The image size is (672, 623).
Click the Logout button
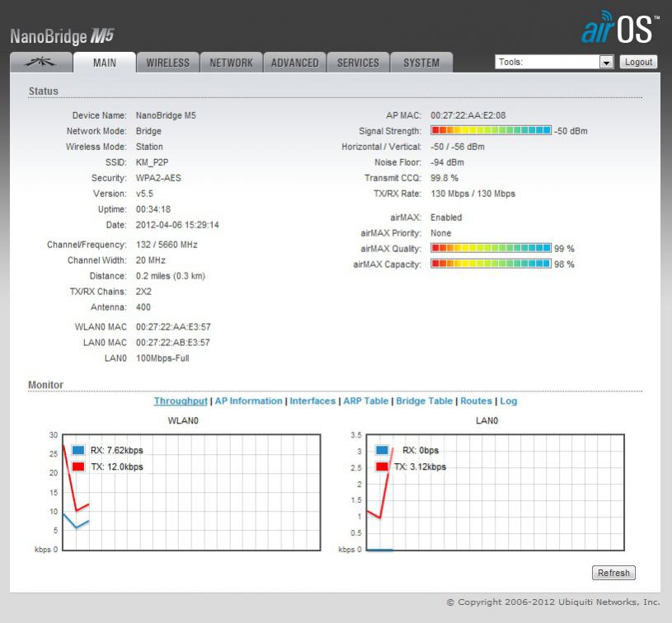point(638,62)
